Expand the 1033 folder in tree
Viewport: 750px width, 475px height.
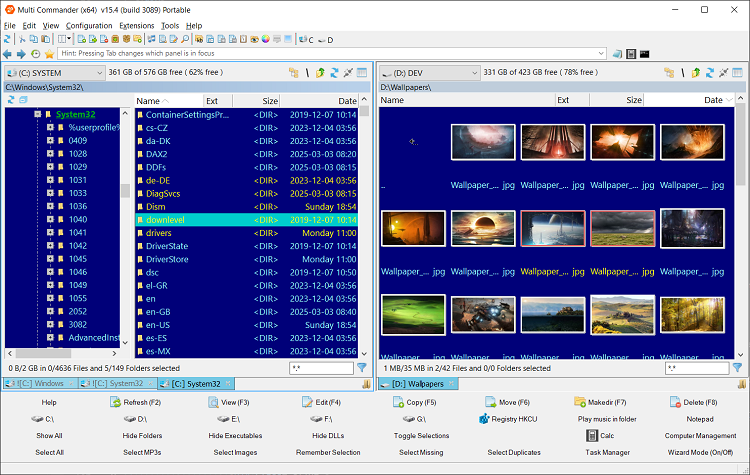[x=50, y=193]
